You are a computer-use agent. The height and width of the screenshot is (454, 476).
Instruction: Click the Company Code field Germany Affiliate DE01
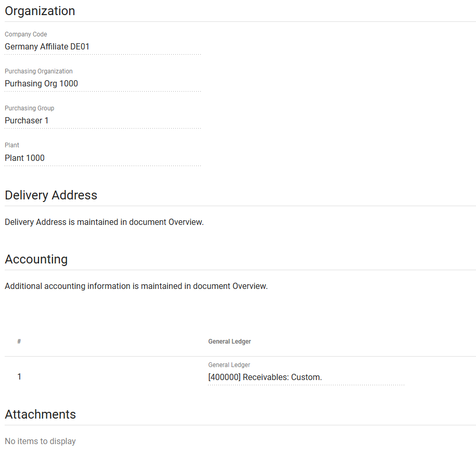[102, 47]
